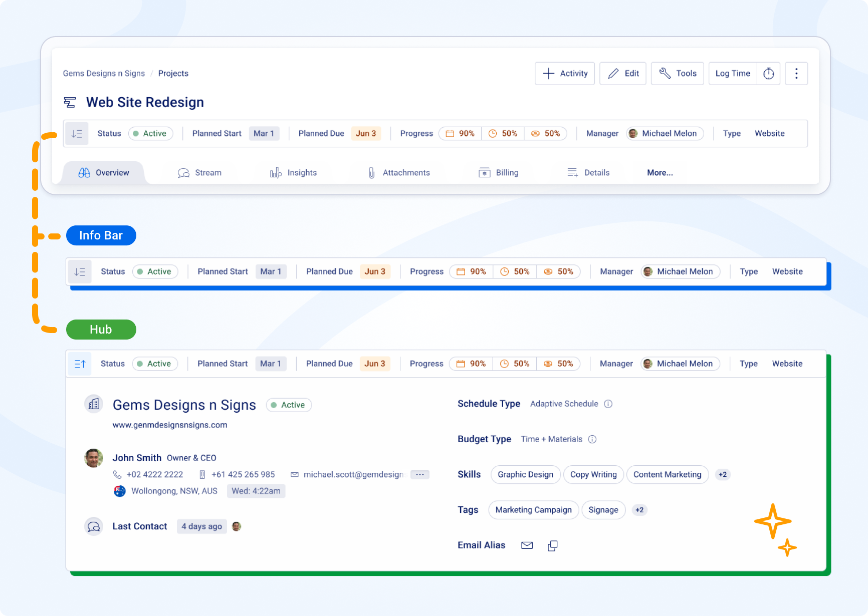Screen dimensions: 868x616
Task: Click John Smith's avatar photo
Action: coord(94,458)
